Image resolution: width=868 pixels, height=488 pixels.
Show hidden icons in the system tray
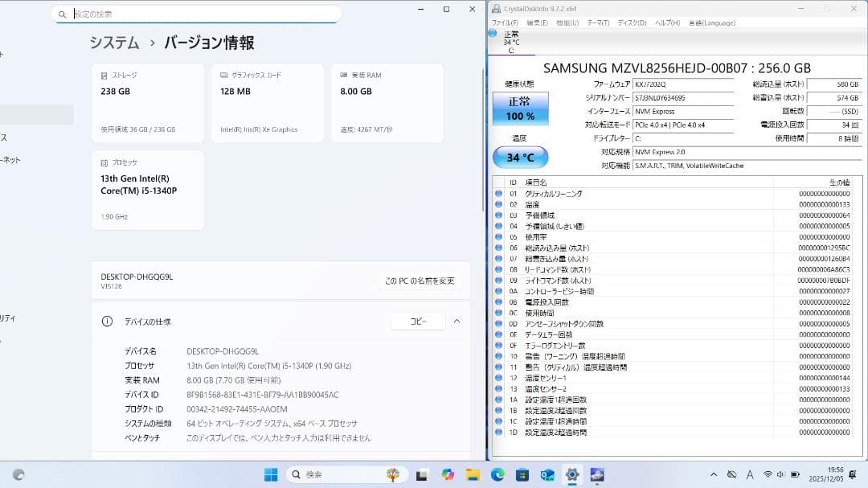(x=715, y=474)
